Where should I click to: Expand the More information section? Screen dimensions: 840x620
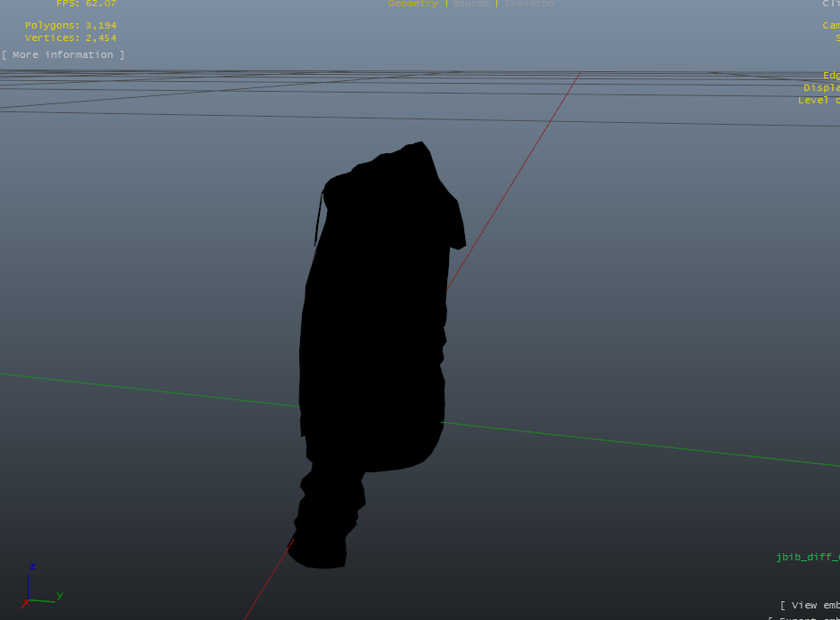(x=63, y=54)
